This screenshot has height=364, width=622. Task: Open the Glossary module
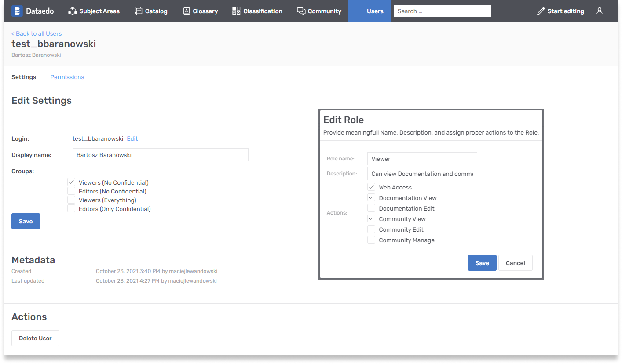[201, 11]
